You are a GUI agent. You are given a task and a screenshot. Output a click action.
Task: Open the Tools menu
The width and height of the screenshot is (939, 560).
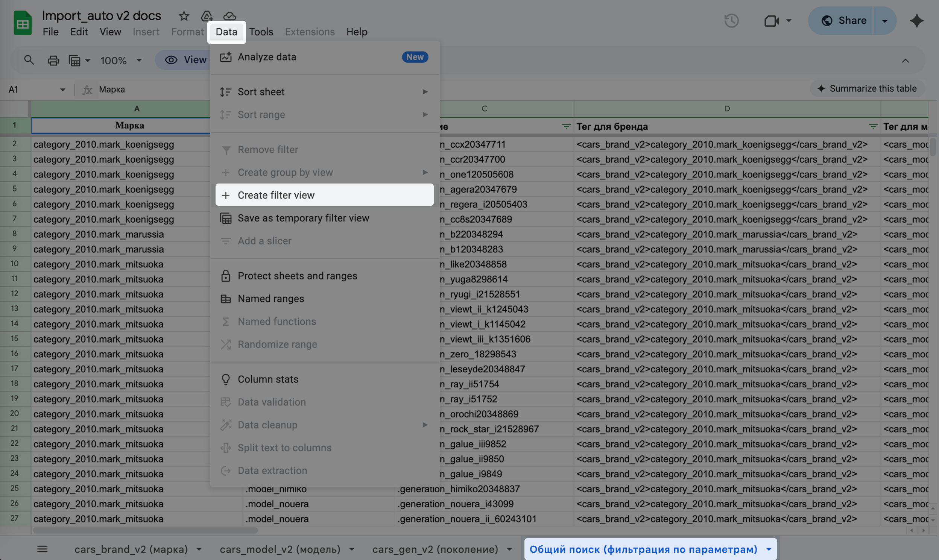261,32
